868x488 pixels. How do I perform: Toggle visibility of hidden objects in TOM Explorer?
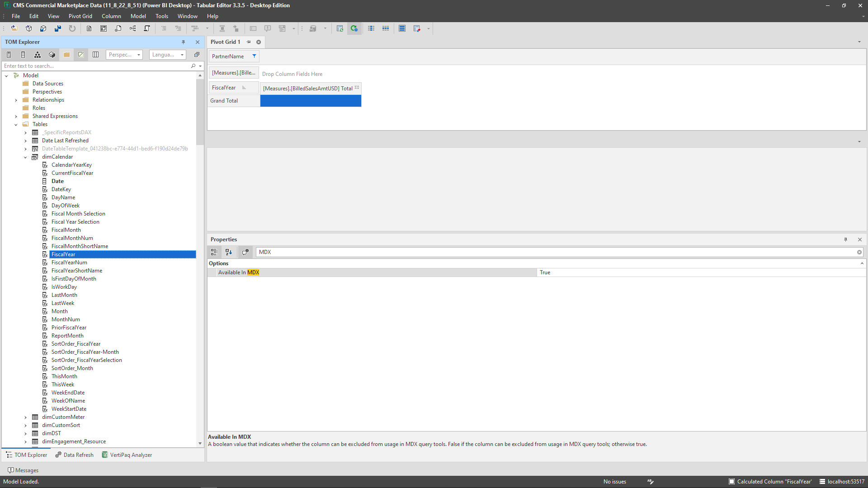(80, 55)
